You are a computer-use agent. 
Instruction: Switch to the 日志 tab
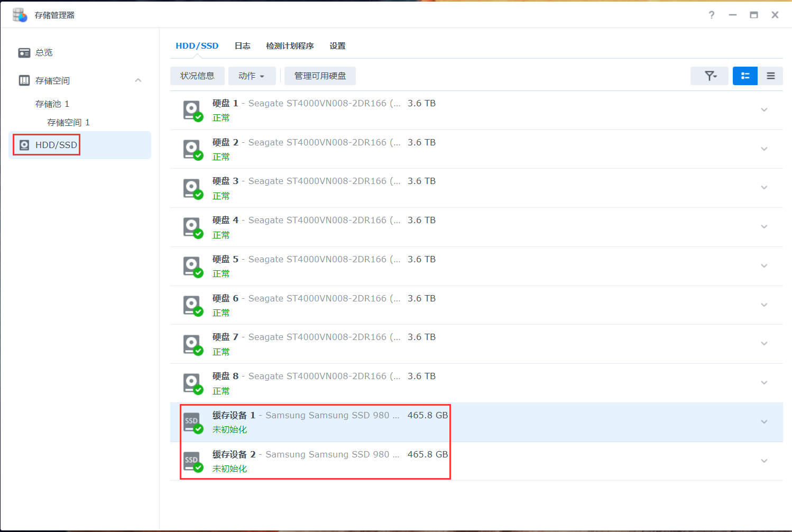tap(242, 46)
